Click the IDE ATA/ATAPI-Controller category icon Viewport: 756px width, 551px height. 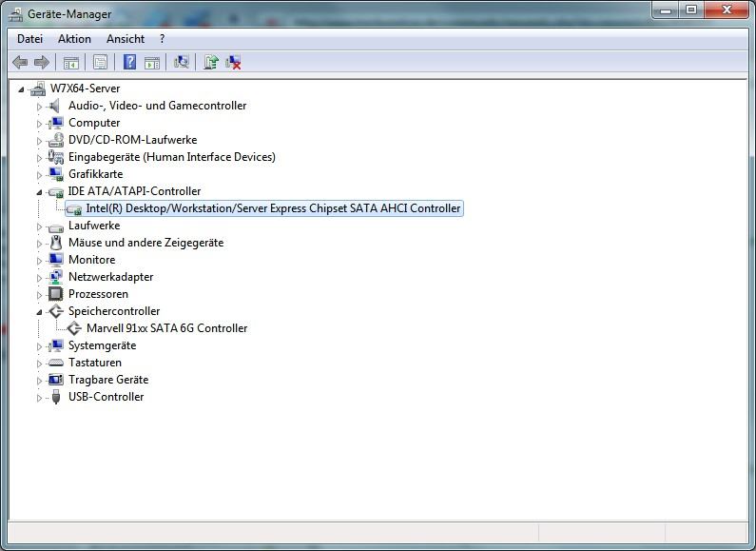pyautogui.click(x=56, y=191)
